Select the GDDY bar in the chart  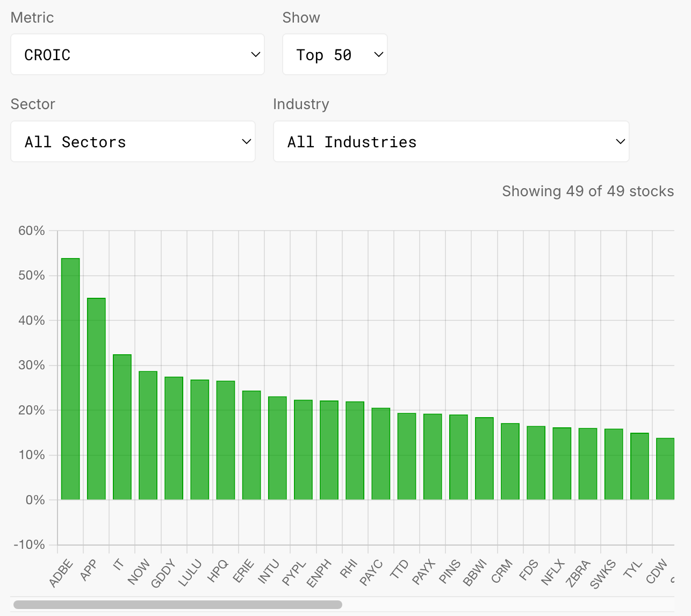coord(174,438)
